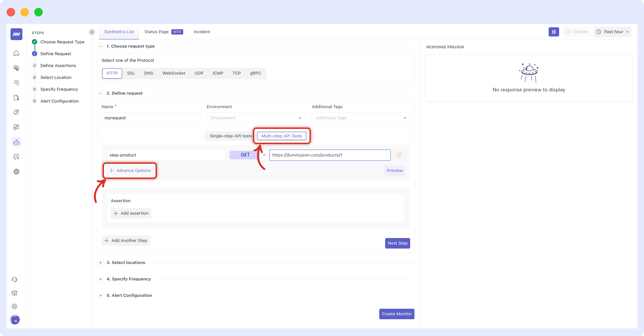Switch to Single-step API tests mode
Viewport: 644px width, 336px height.
230,136
